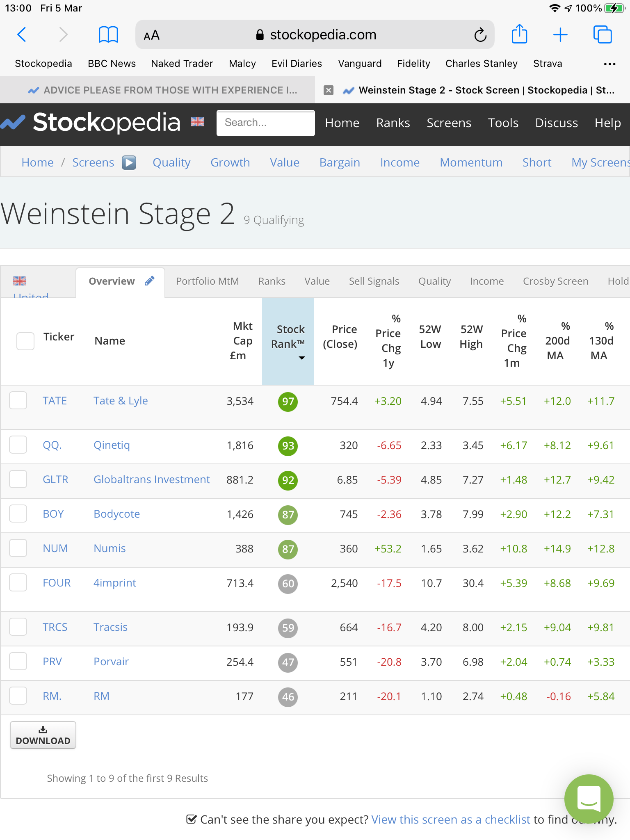Click the pencil edit icon on Overview
Screen dimensions: 630x840
[150, 281]
